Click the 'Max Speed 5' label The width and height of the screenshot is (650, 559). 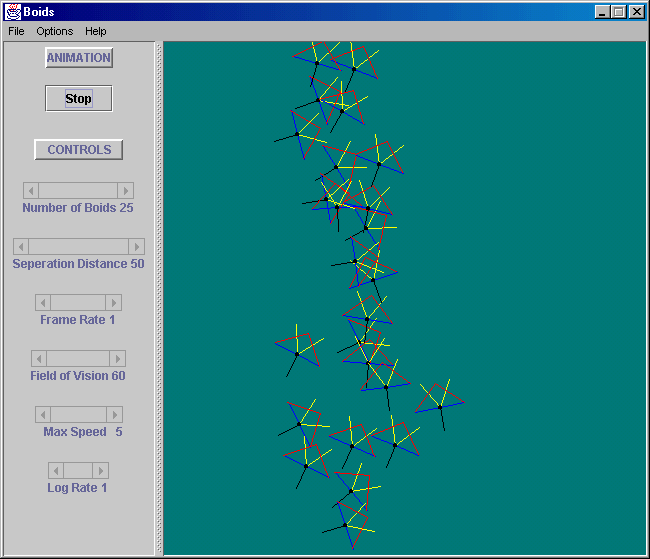point(83,432)
